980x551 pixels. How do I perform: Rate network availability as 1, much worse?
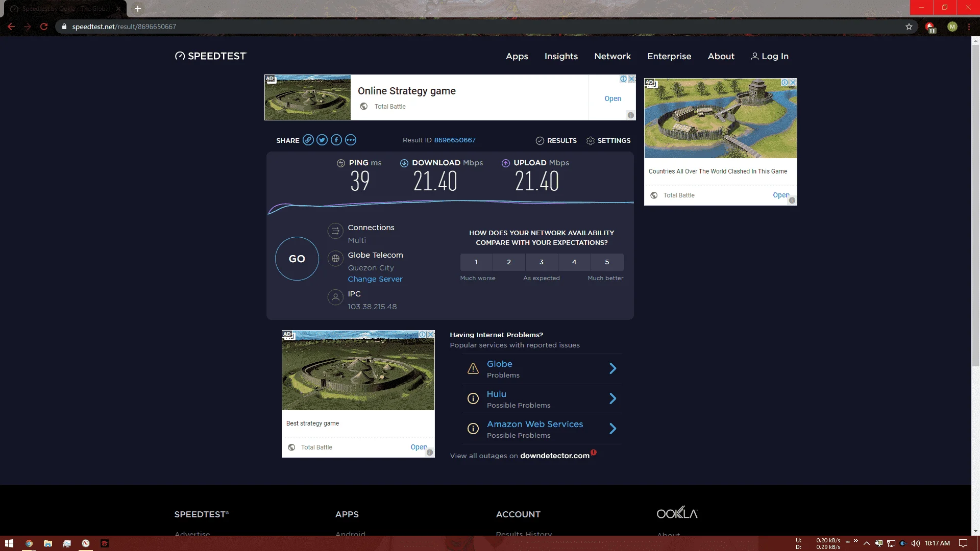[476, 262]
